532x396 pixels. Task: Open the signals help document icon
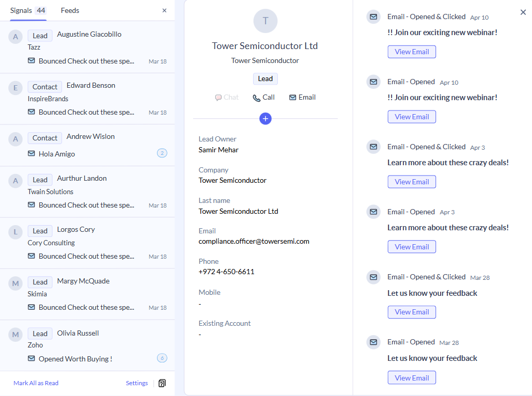click(162, 383)
